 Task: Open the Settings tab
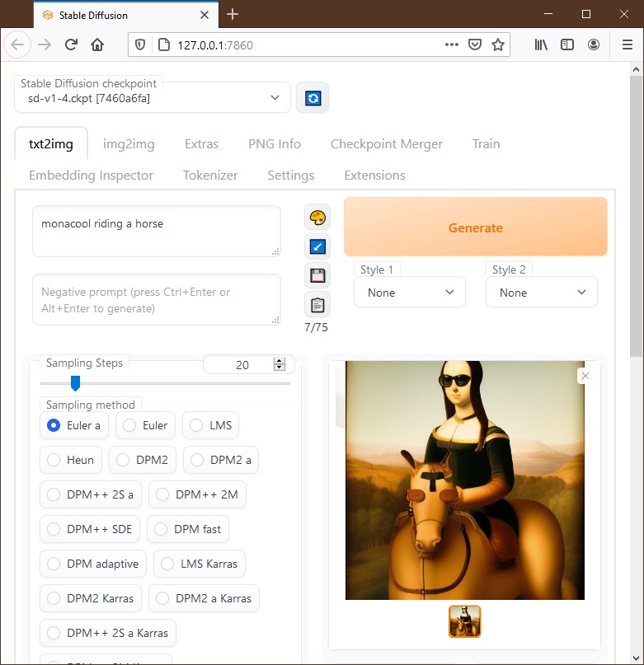[291, 176]
